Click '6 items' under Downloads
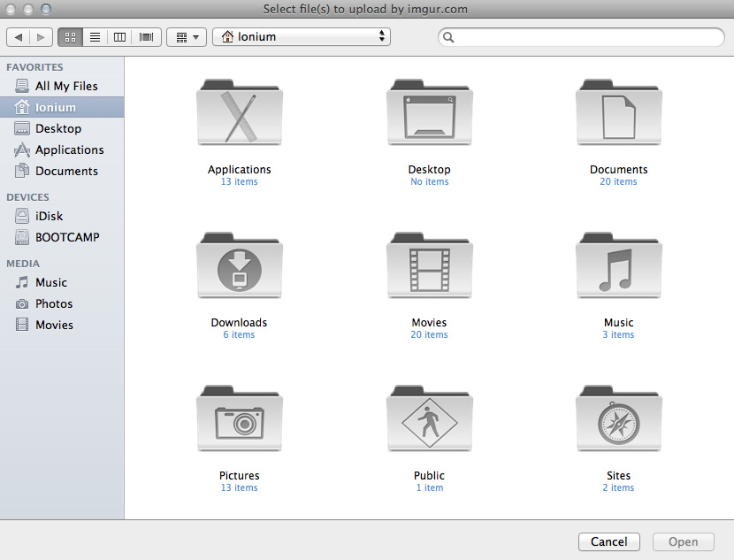This screenshot has width=734, height=560. pyautogui.click(x=239, y=334)
